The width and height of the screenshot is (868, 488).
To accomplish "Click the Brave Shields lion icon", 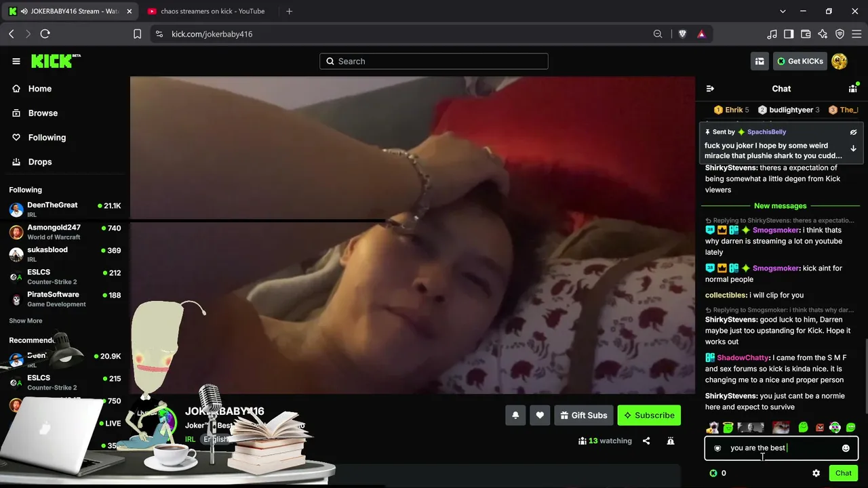I will point(682,34).
